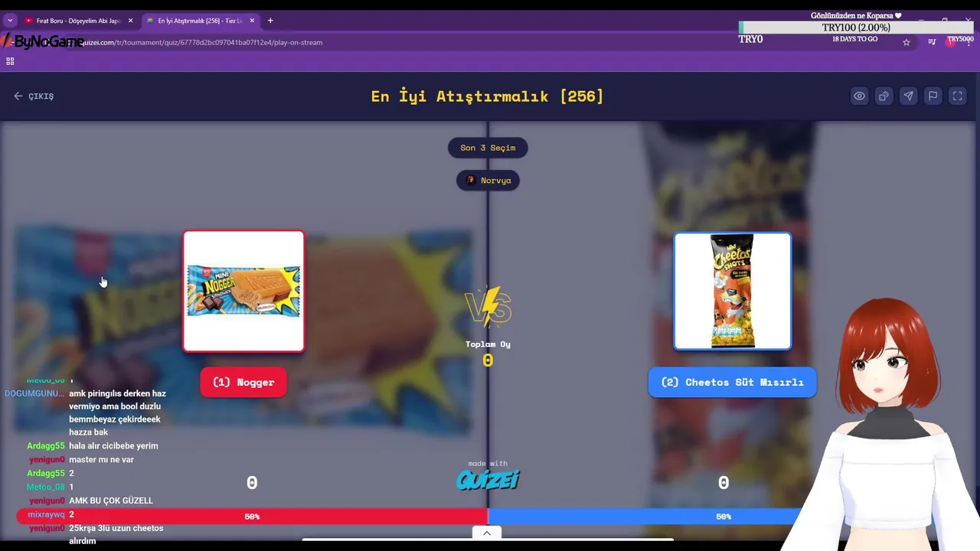Toggle the eye visibility icon in quiz header

tap(860, 96)
